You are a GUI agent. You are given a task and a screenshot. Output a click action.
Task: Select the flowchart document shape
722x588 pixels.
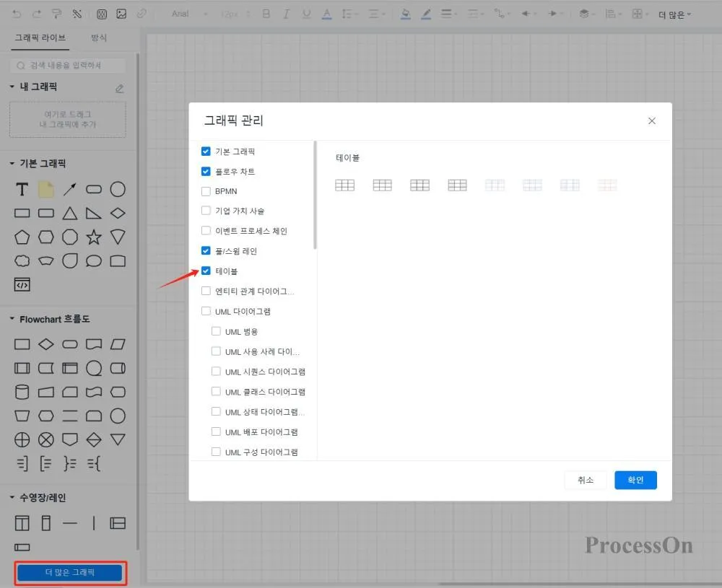tap(94, 344)
